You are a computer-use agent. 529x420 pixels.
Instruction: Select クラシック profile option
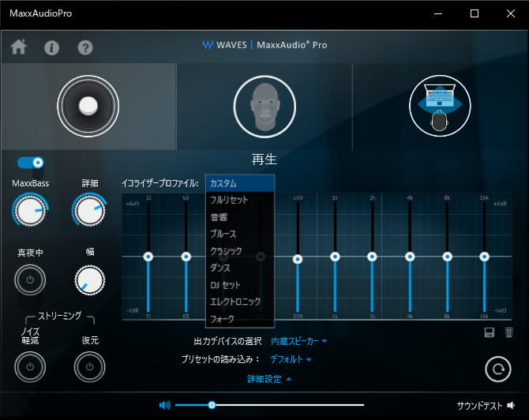[x=240, y=251]
